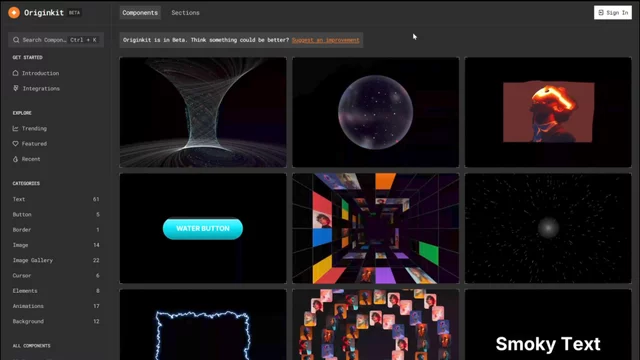Click the ALL COMPONENTS heading
The width and height of the screenshot is (640, 360).
[31, 346]
